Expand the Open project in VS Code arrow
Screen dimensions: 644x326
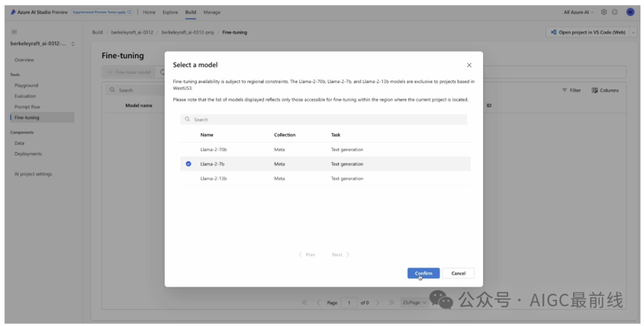coord(633,32)
